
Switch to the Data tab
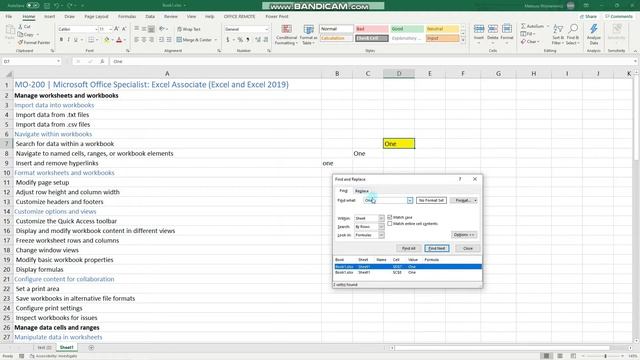(x=150, y=16)
